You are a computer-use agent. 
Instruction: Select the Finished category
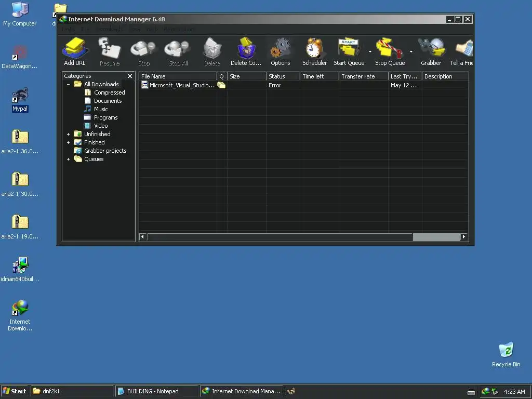pyautogui.click(x=95, y=142)
